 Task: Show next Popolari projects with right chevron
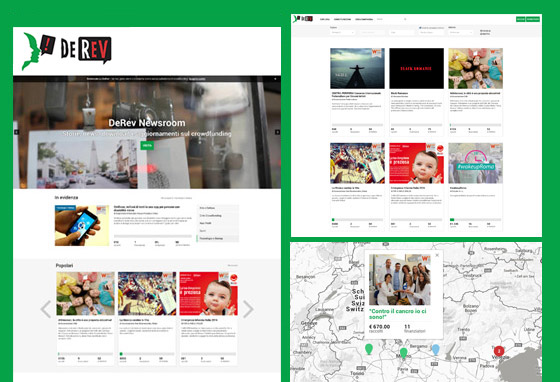coord(248,309)
